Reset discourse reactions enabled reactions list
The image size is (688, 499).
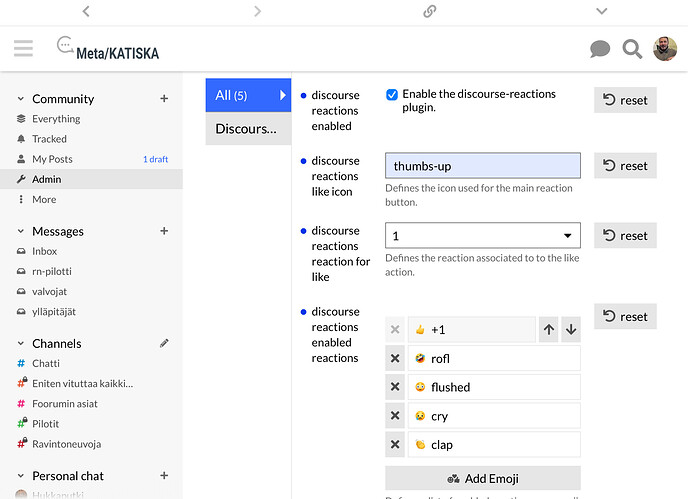point(625,316)
